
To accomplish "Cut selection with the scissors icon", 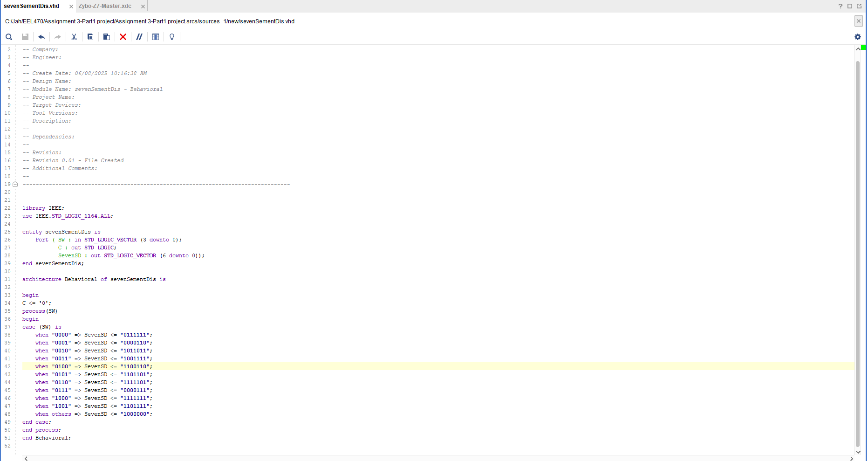I will pos(74,37).
